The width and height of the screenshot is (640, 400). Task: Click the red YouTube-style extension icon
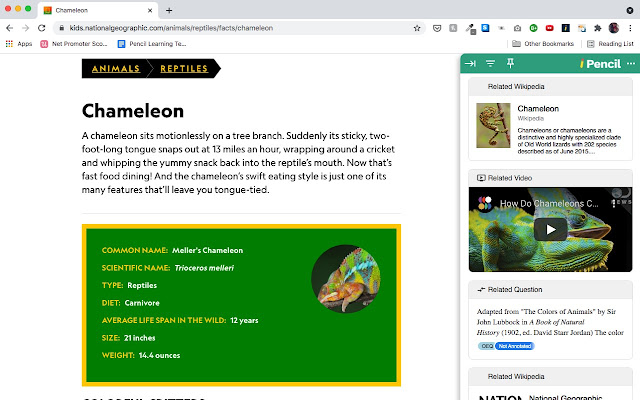point(549,28)
